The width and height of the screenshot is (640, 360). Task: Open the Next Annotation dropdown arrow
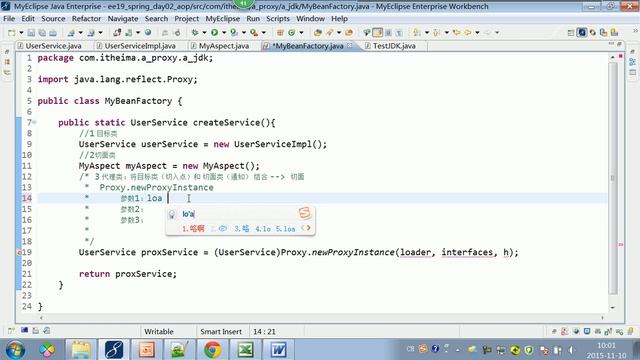point(427,33)
